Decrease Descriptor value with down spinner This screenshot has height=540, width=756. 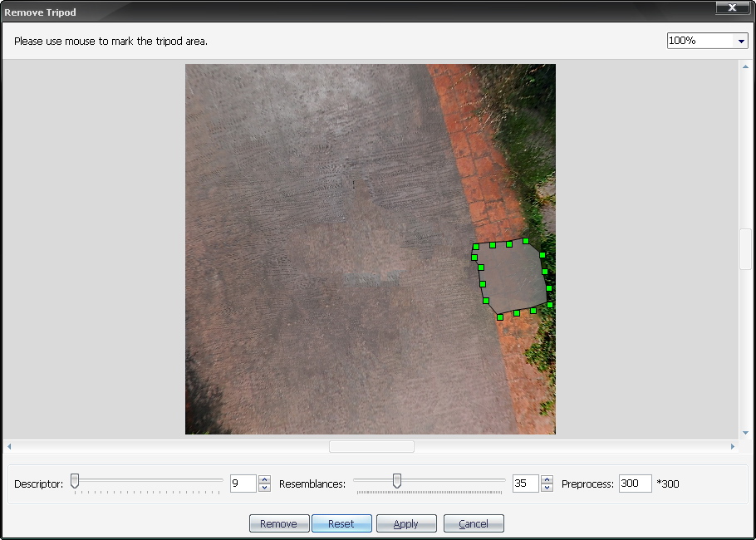pos(264,488)
